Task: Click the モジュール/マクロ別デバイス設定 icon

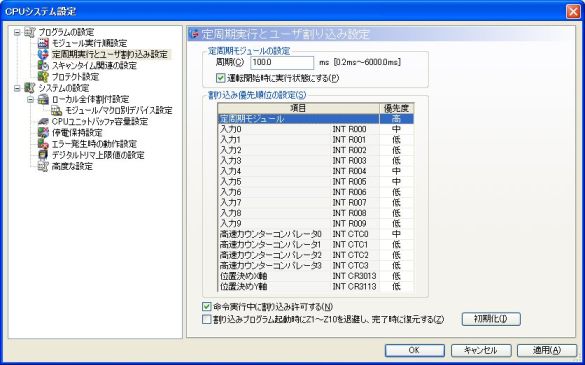Action: pos(57,110)
